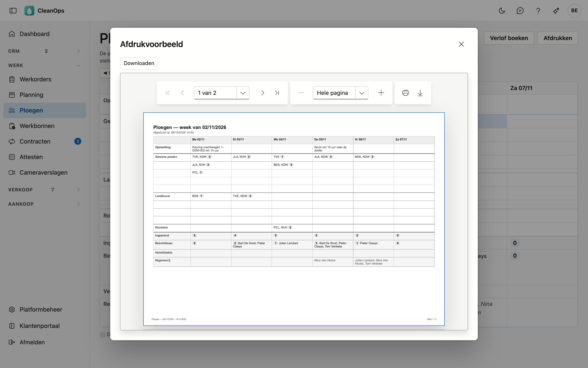Open the chat messages icon

pos(520,10)
